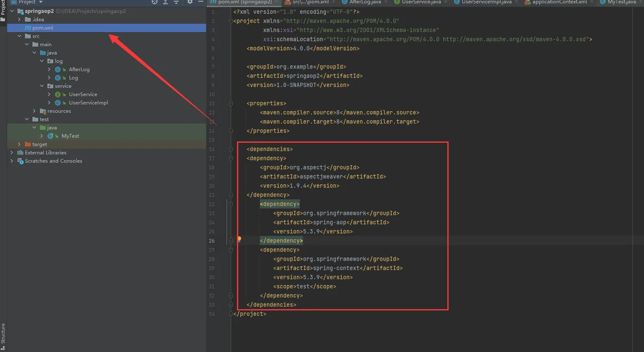Image resolution: width=644 pixels, height=352 pixels.
Task: Click the fold marker at line 2 project tag
Action: pos(231,21)
